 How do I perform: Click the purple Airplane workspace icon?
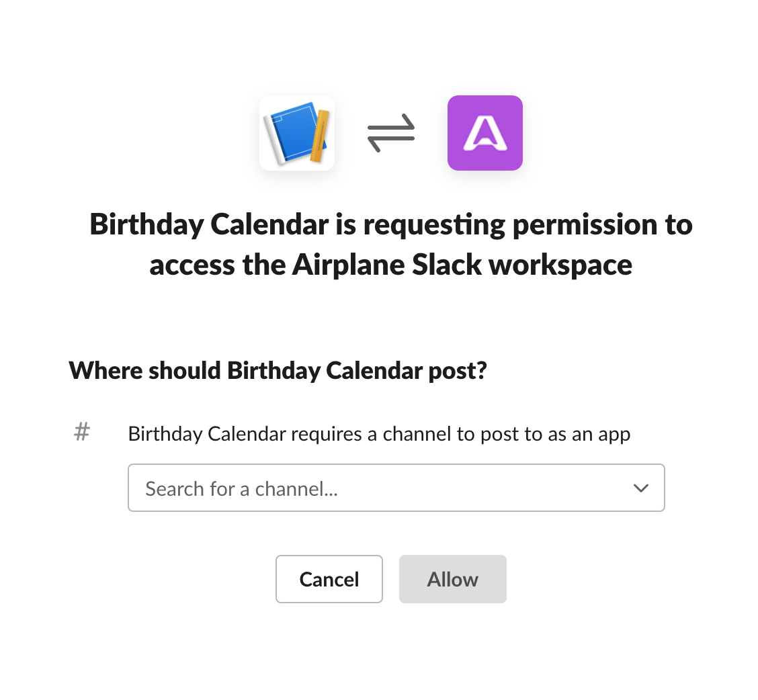[485, 133]
